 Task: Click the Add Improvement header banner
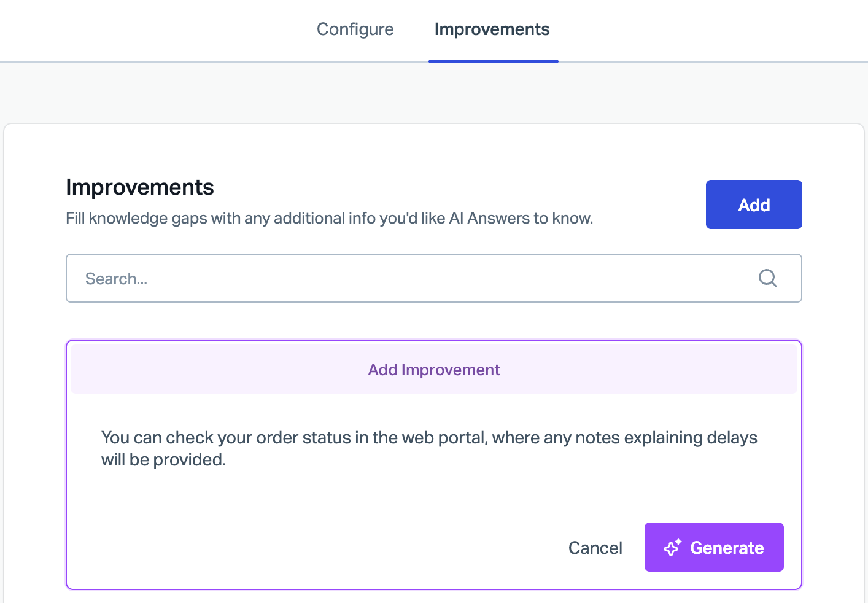tap(434, 369)
